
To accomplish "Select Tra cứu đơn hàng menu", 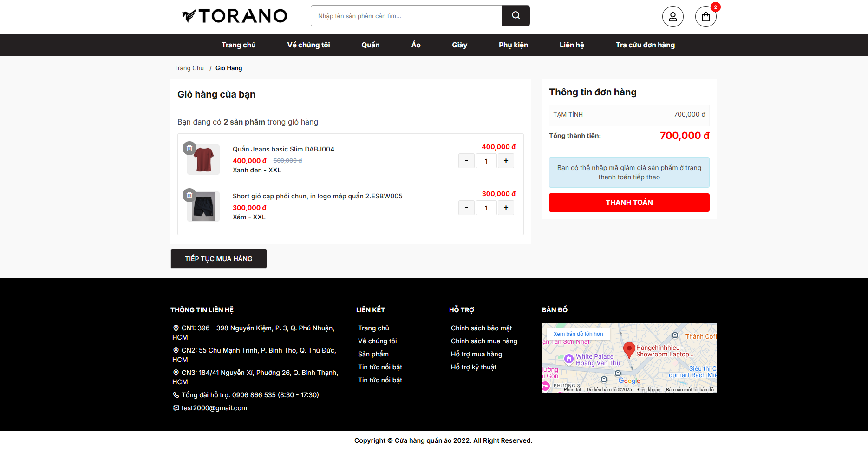I will tap(645, 45).
